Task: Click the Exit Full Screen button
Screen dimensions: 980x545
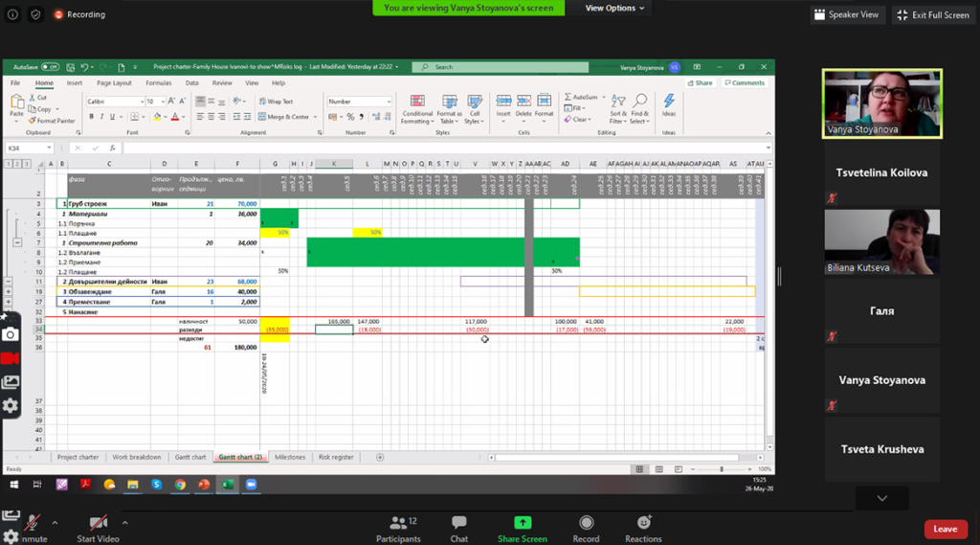Action: click(933, 15)
